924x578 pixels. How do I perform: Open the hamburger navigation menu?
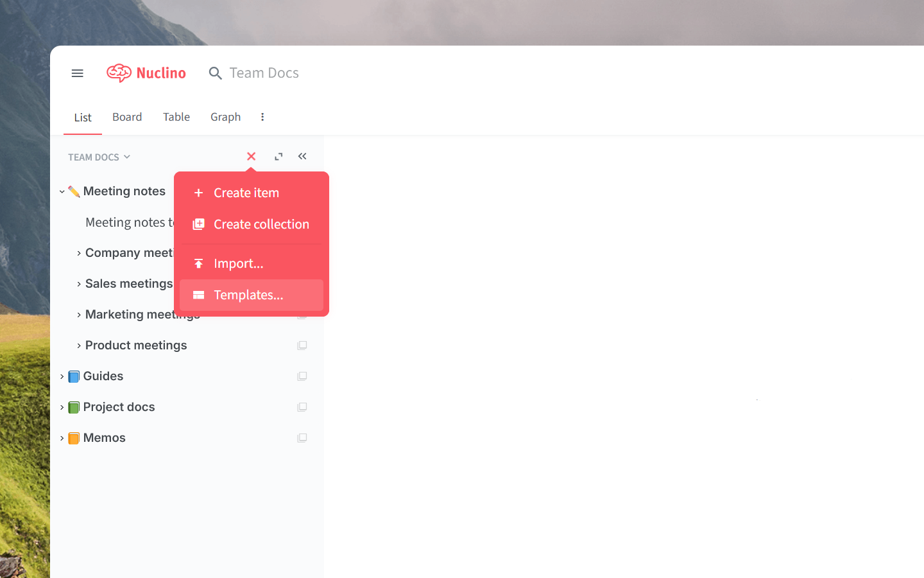77,73
